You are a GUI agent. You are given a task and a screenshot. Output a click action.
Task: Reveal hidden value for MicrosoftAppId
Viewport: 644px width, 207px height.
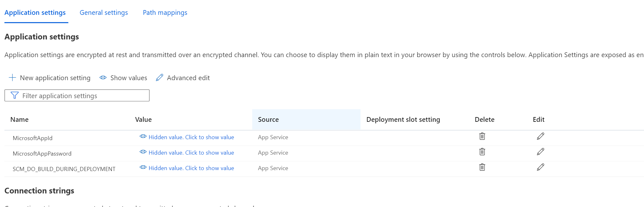click(x=191, y=137)
